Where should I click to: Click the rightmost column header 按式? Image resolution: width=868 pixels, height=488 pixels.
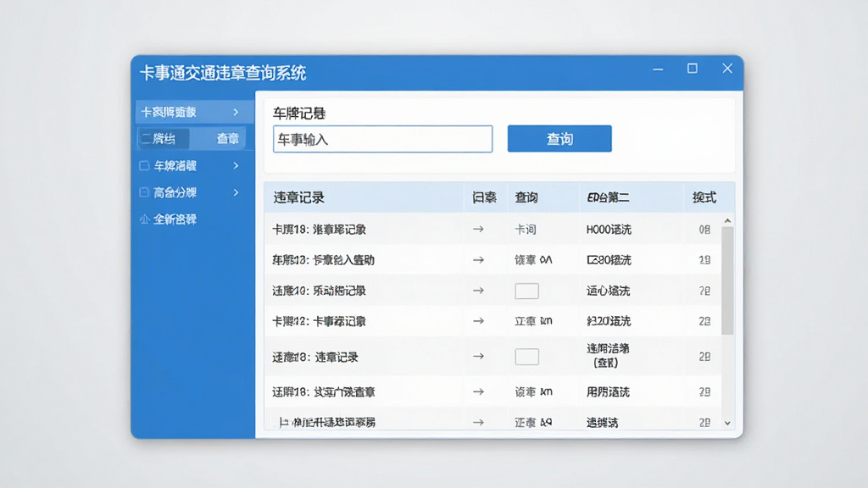704,197
